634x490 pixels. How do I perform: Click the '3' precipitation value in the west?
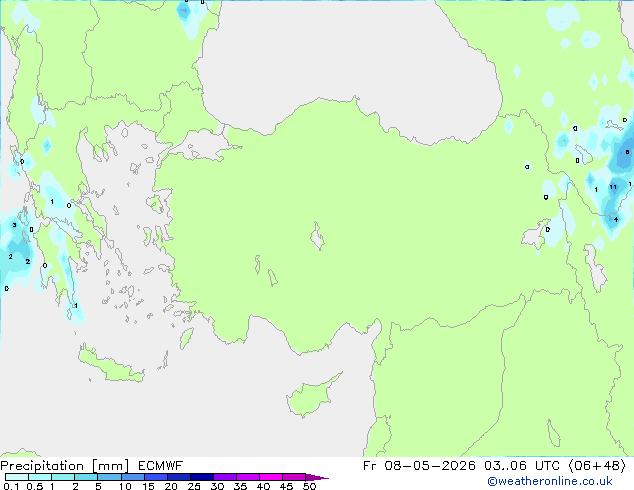pyautogui.click(x=14, y=225)
